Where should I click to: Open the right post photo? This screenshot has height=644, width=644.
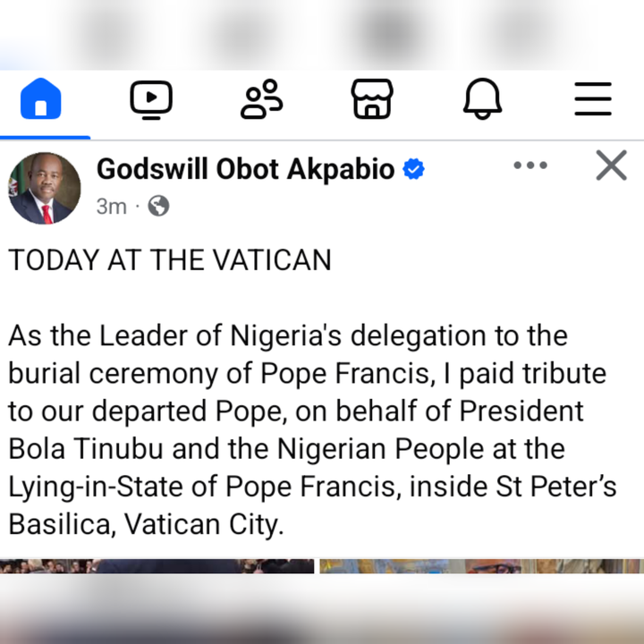[x=482, y=566]
